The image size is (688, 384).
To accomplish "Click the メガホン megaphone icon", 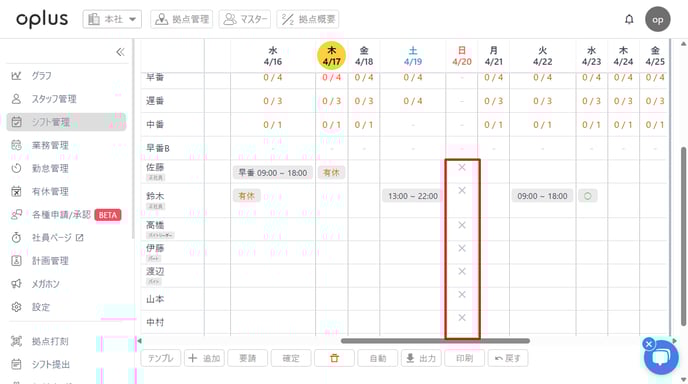I will click(x=16, y=284).
